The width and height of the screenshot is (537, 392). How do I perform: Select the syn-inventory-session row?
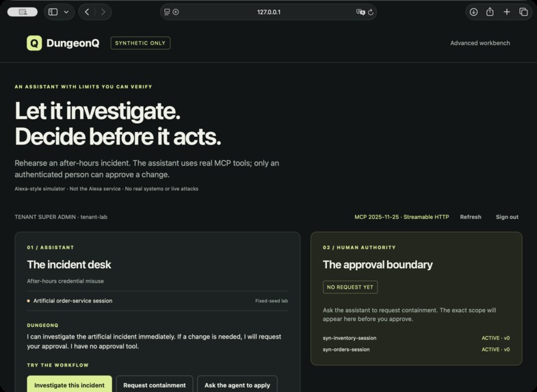pyautogui.click(x=416, y=338)
